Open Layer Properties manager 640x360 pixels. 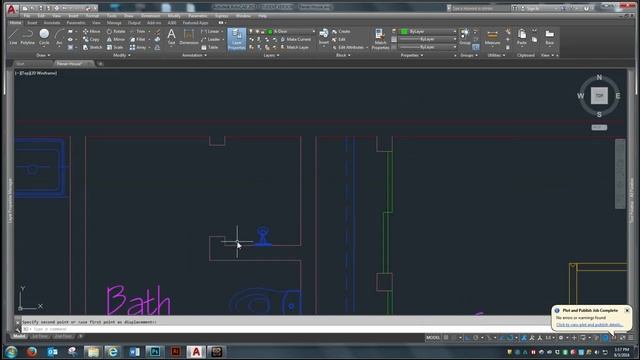click(237, 39)
